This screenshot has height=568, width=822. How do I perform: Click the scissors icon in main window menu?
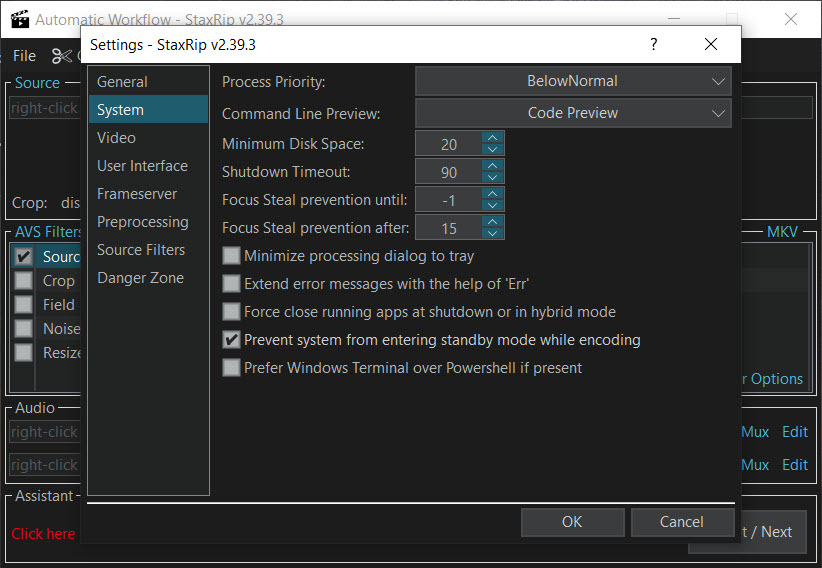62,56
